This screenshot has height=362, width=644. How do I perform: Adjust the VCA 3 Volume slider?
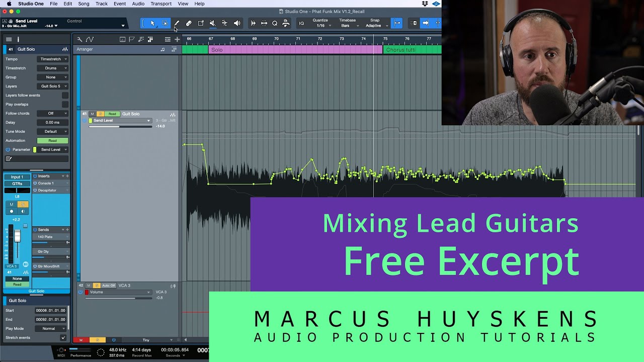point(118,298)
